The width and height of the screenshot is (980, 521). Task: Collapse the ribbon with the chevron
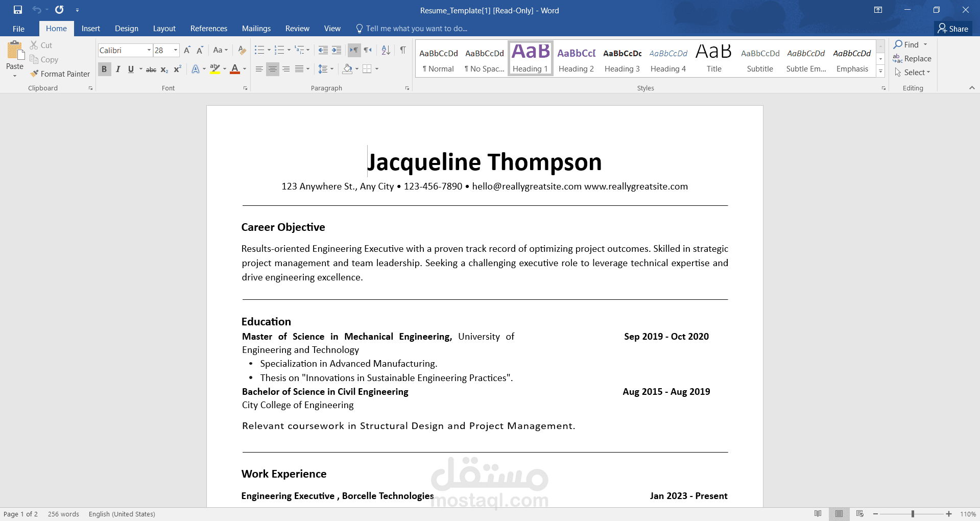(x=972, y=88)
